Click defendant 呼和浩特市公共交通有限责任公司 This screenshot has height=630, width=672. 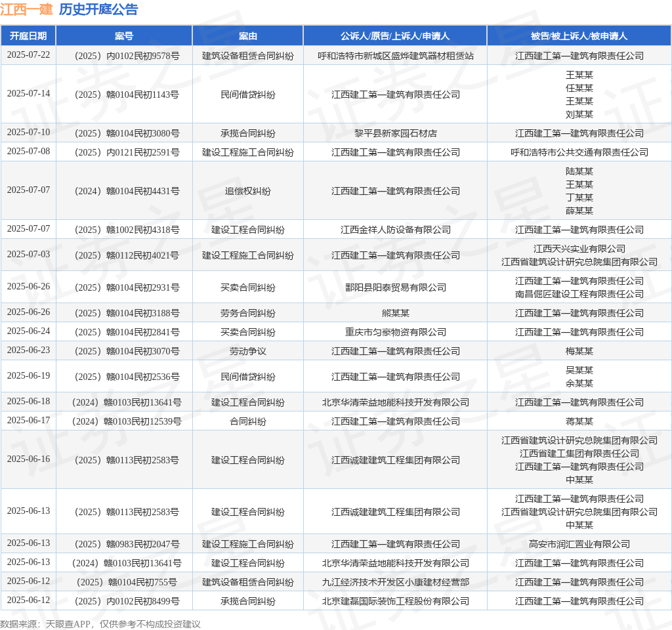579,152
